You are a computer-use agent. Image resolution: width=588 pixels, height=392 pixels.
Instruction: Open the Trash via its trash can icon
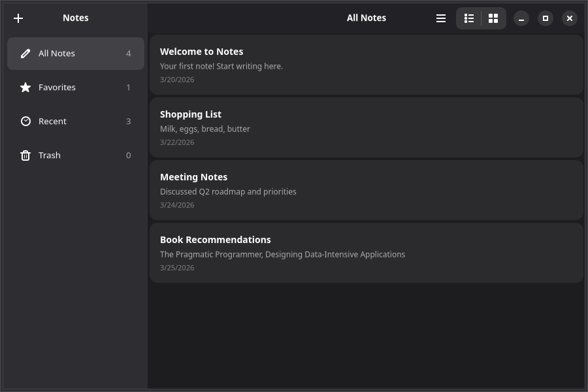(x=25, y=155)
